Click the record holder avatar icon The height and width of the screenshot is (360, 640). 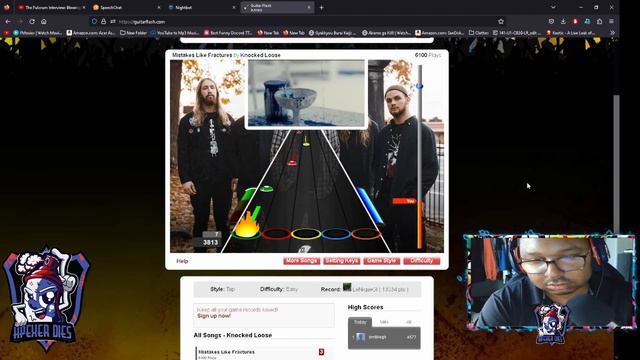[x=347, y=287]
